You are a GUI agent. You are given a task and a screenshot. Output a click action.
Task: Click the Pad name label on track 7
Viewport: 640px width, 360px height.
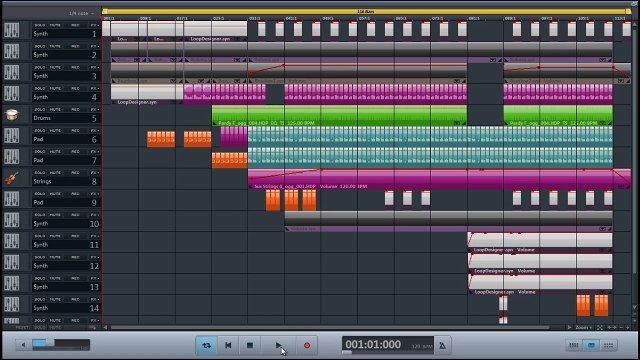38,160
